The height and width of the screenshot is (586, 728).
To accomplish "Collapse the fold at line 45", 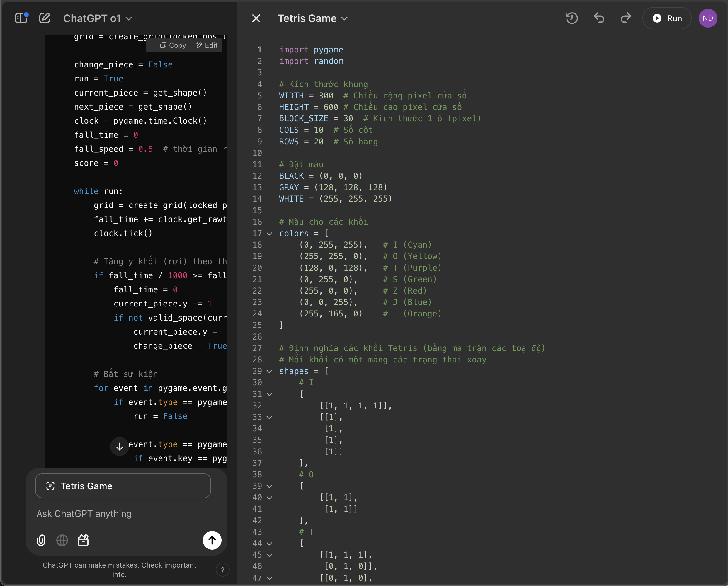I will point(269,555).
